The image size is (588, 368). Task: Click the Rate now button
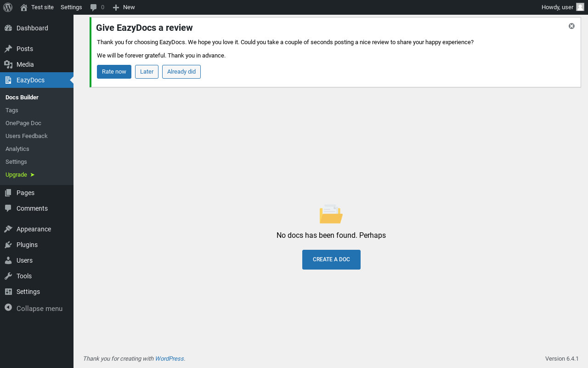pos(114,72)
